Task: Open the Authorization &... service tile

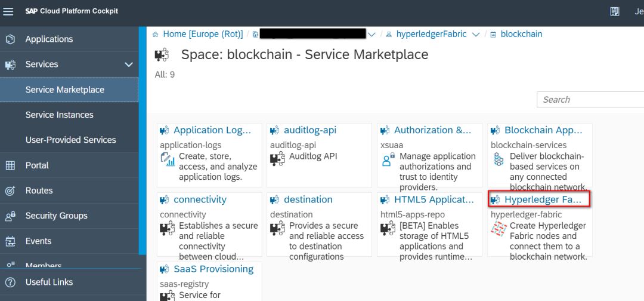Action: coord(433,130)
